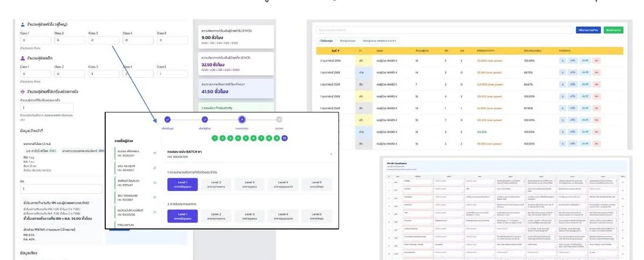Edit adult patients Class 2 field showing 6
The height and width of the screenshot is (260, 644).
click(x=69, y=41)
